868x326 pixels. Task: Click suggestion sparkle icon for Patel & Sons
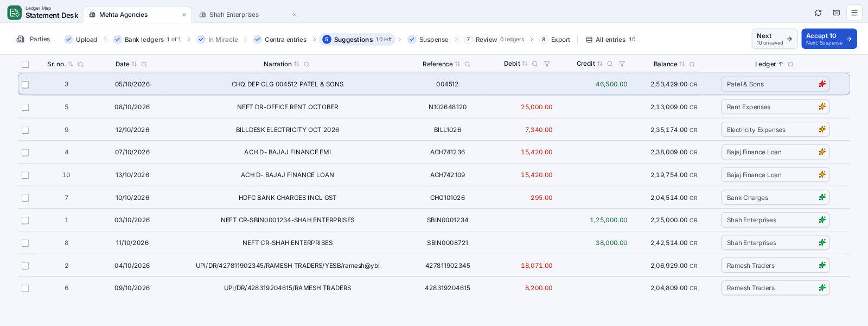pyautogui.click(x=822, y=84)
